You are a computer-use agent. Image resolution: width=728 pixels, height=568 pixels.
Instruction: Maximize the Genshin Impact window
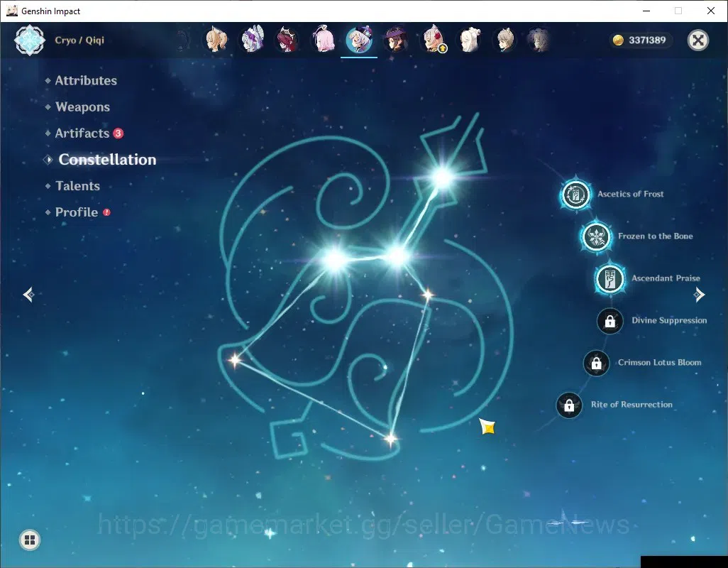coord(678,11)
